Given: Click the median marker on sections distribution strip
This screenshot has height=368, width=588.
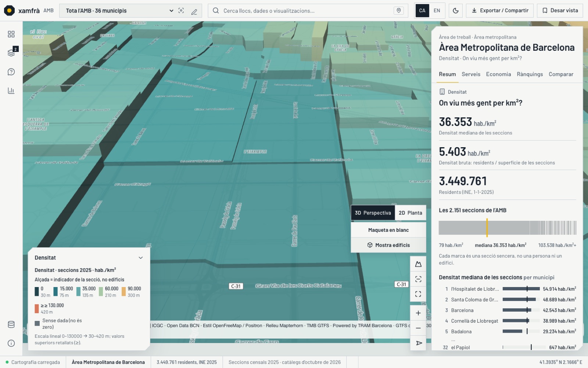Looking at the screenshot, I should (x=487, y=228).
